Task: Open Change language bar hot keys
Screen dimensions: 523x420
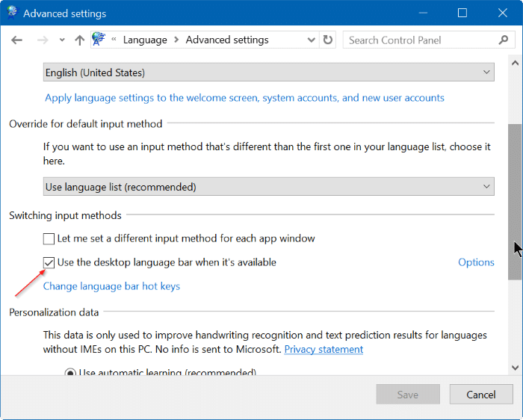Action: click(x=111, y=286)
